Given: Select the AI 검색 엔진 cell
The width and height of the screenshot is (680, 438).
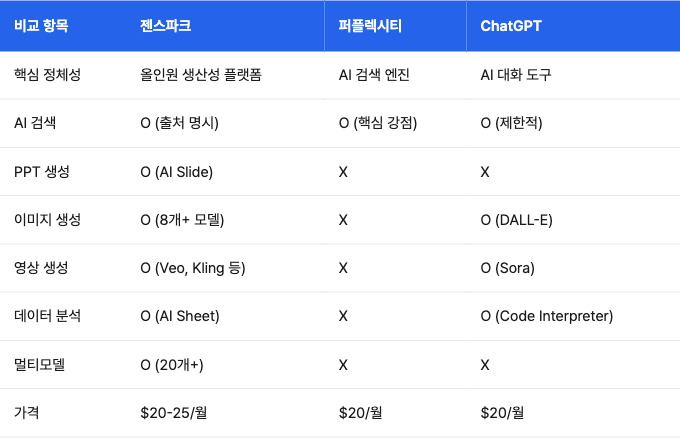Looking at the screenshot, I should point(374,75).
